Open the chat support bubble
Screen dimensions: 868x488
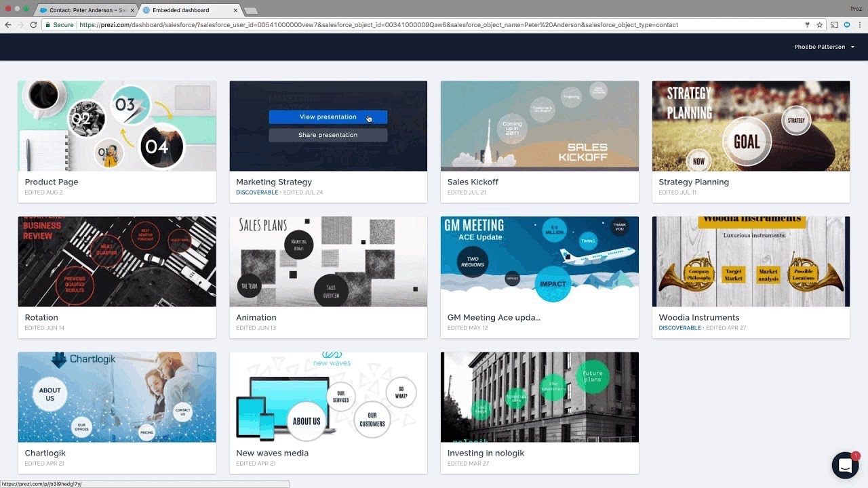[845, 466]
